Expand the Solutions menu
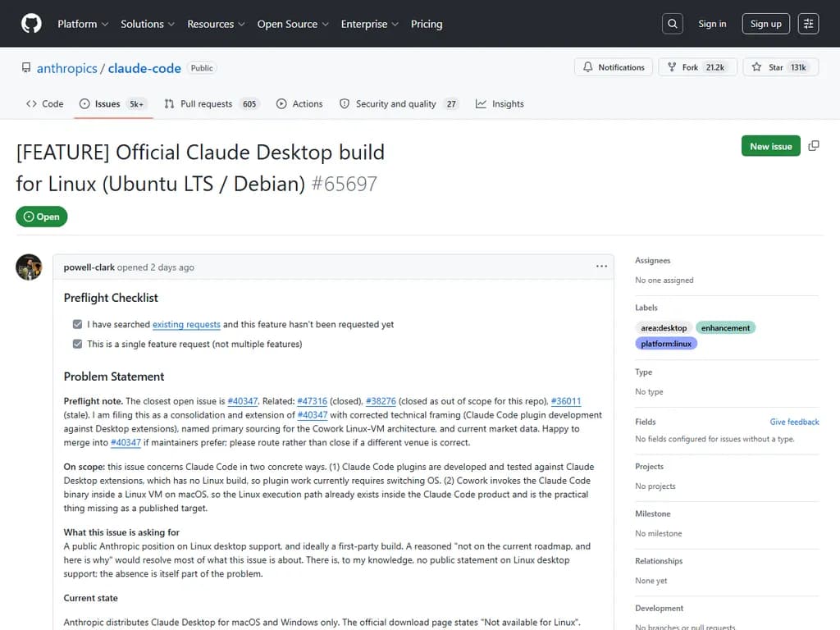This screenshot has width=840, height=630. (148, 24)
